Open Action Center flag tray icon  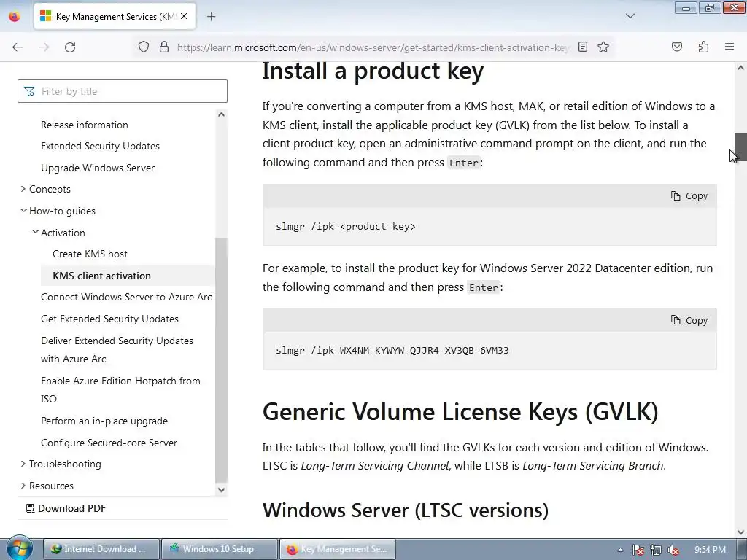(638, 550)
